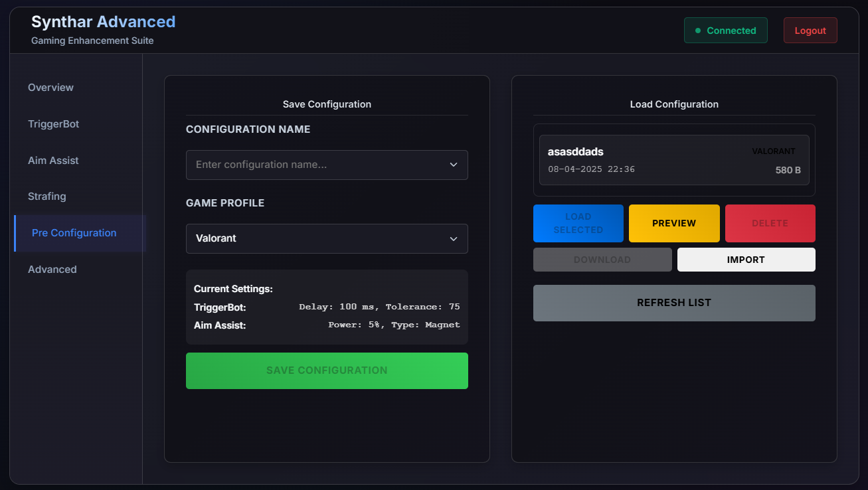Click the '580 B' file size
The image size is (868, 490).
coord(788,170)
